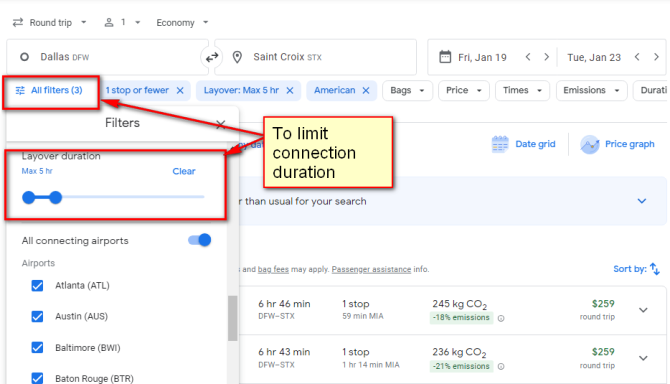Select the Tue, Jan 23 return date
Image resolution: width=670 pixels, height=384 pixels.
click(594, 57)
